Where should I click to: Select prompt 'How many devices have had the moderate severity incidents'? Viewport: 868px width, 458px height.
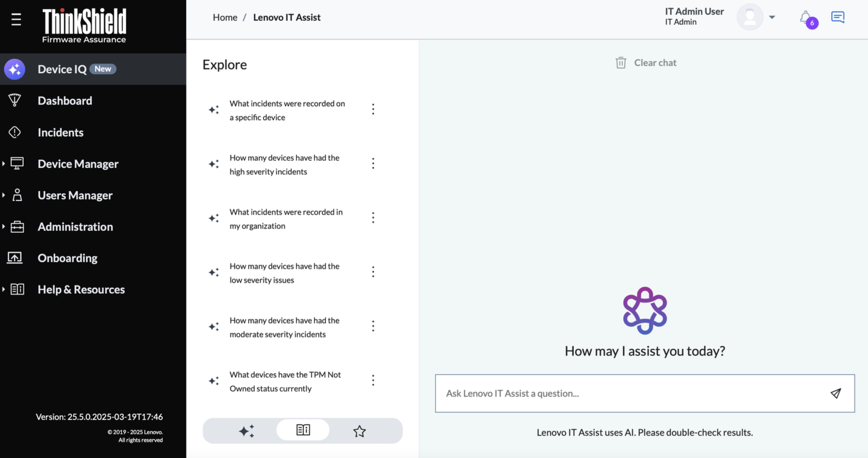[284, 327]
